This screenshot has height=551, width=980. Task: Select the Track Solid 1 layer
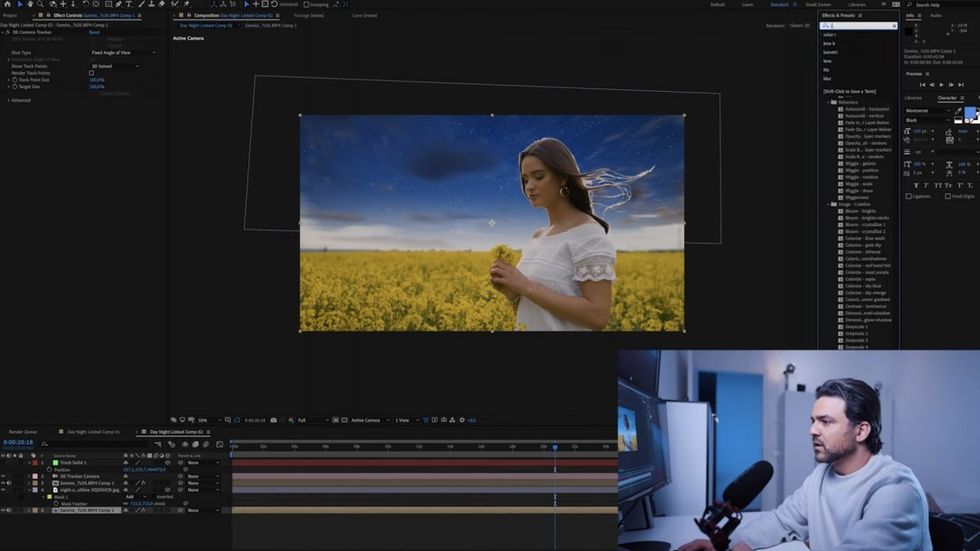click(x=73, y=463)
